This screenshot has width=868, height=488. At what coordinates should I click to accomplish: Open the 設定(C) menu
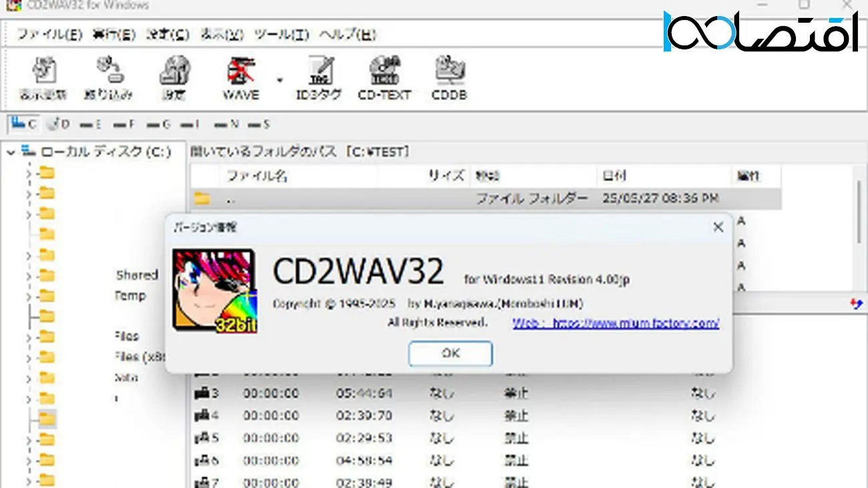coord(167,35)
